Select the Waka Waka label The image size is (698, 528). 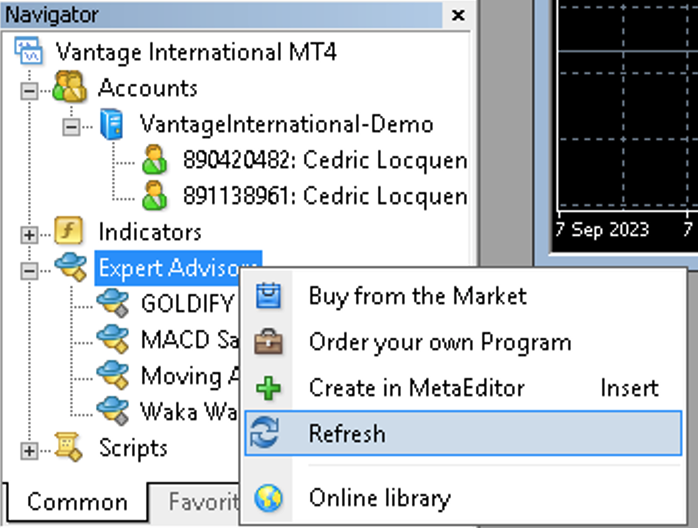pos(189,411)
